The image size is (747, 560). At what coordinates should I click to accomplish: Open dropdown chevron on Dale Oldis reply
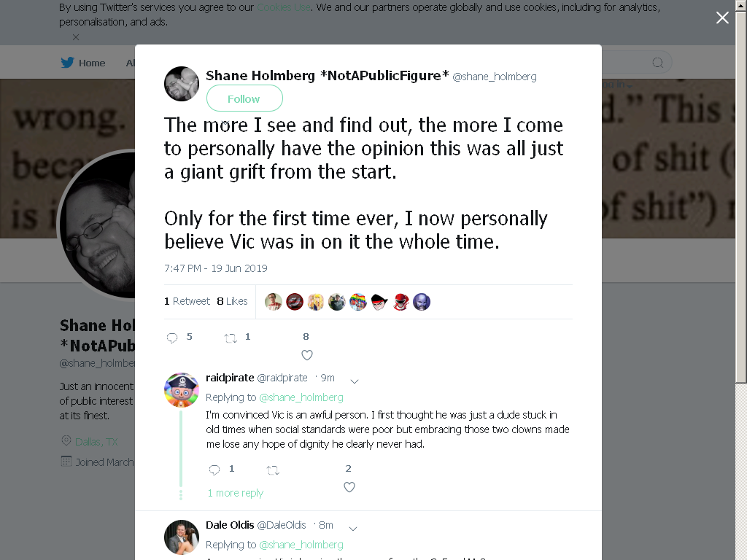click(x=353, y=528)
